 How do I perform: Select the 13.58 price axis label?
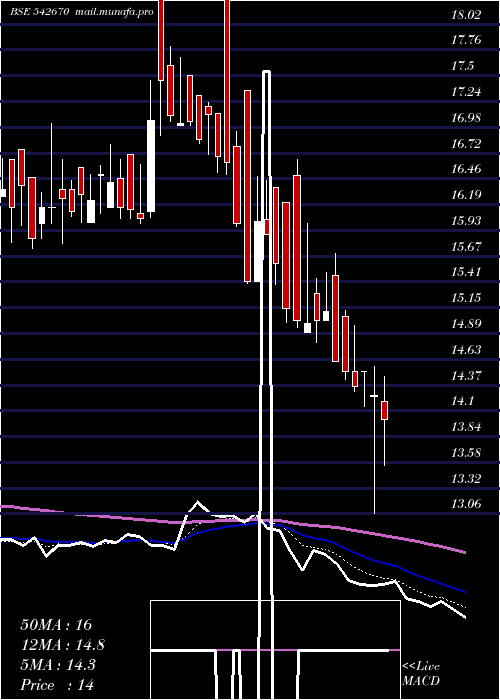466,453
